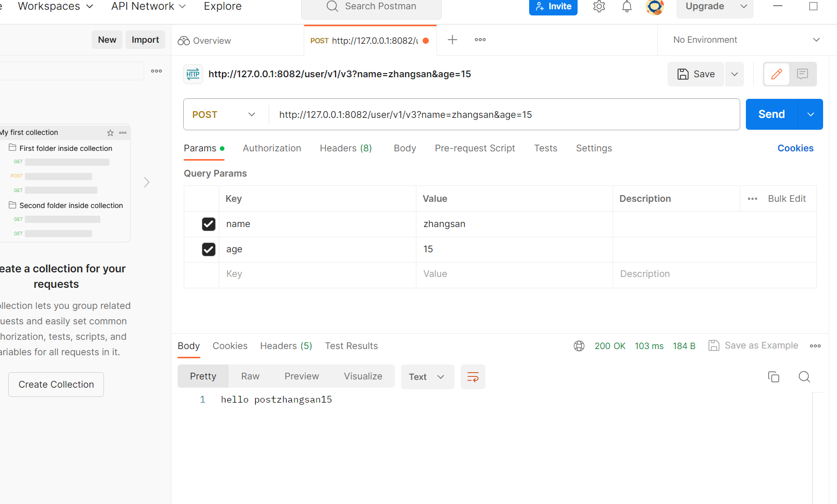
Task: Open response options ellipsis after Save as Example
Action: click(815, 346)
